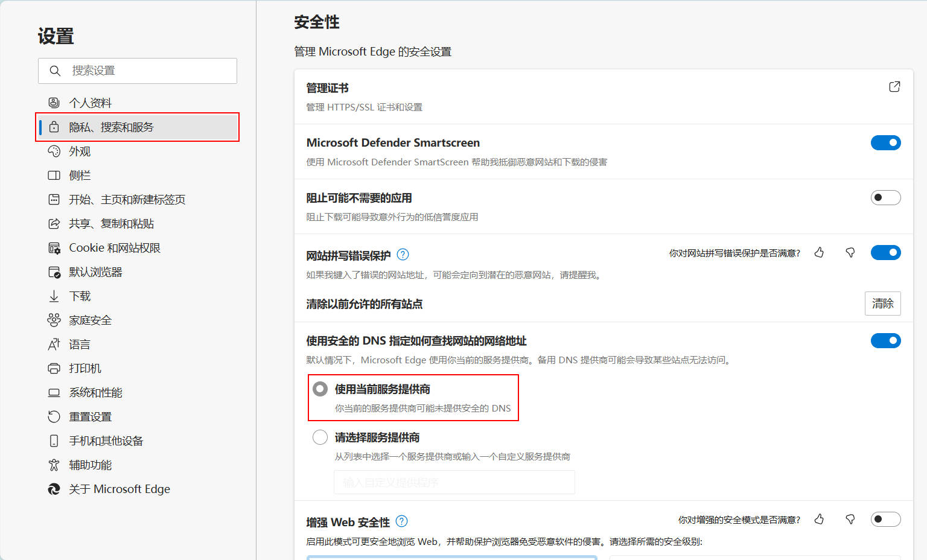
Task: Click the help icon next to 网站拼写错误保护
Action: pos(403,255)
